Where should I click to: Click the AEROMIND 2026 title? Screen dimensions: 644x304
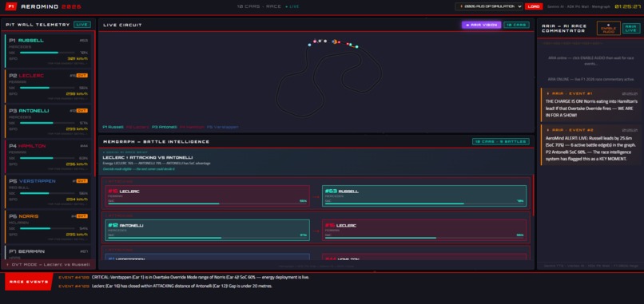click(x=51, y=6)
